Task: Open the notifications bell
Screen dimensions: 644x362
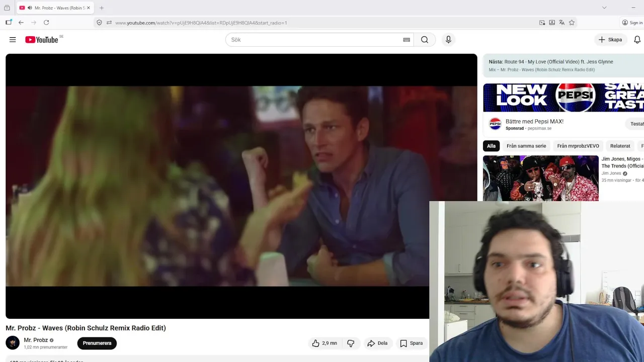Action: (637, 40)
